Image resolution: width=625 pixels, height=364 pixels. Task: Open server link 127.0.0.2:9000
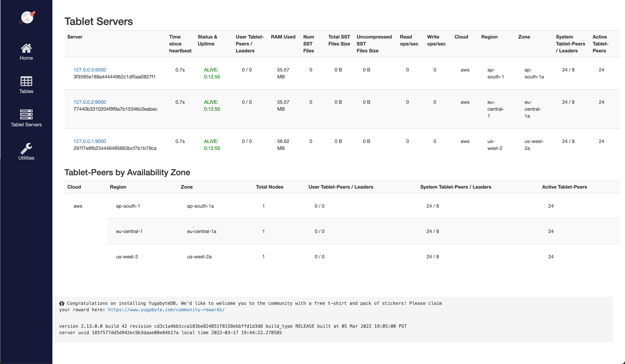pyautogui.click(x=90, y=102)
